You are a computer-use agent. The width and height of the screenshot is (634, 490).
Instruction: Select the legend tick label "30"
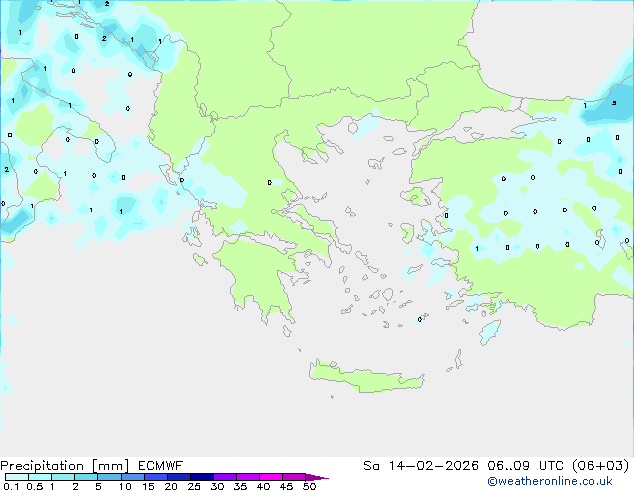(217, 486)
